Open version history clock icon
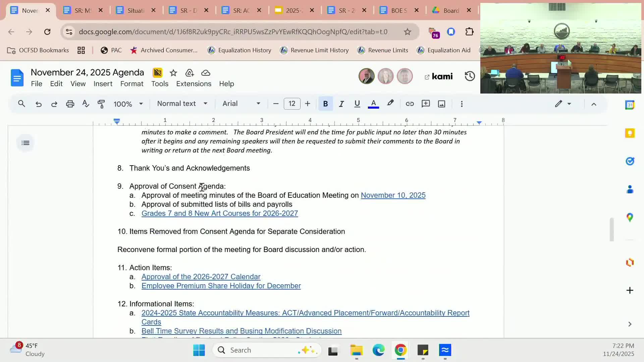This screenshot has width=644, height=362. point(470,76)
